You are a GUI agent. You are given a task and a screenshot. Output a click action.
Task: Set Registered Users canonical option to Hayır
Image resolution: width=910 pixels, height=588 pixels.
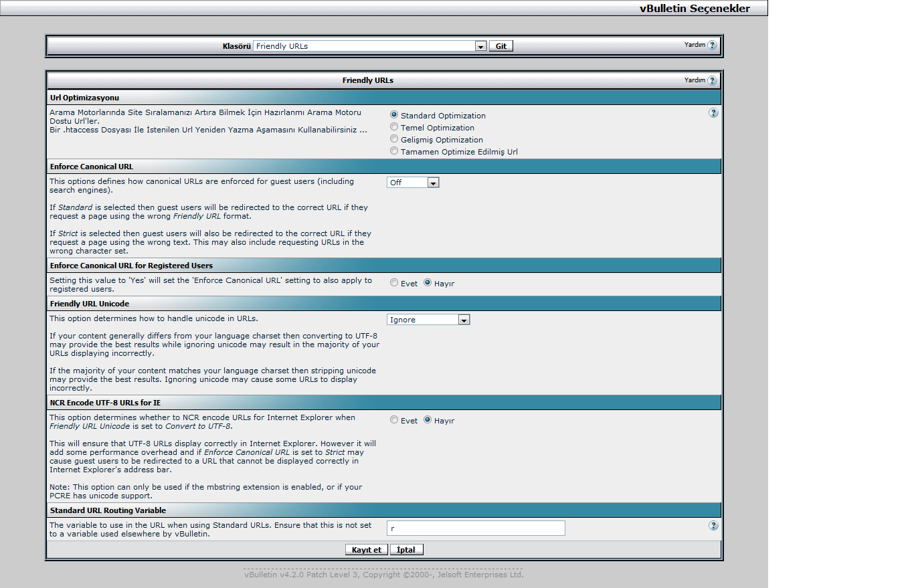pyautogui.click(x=428, y=283)
